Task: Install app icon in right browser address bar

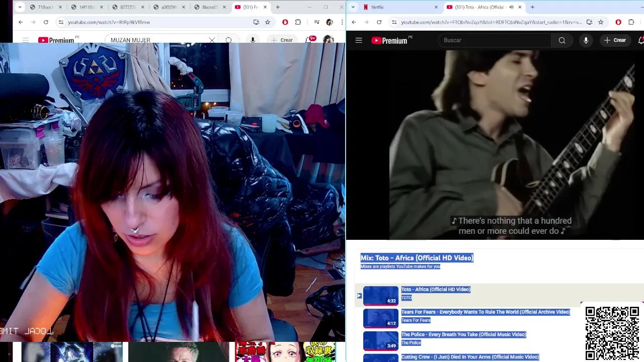Action: point(589,22)
